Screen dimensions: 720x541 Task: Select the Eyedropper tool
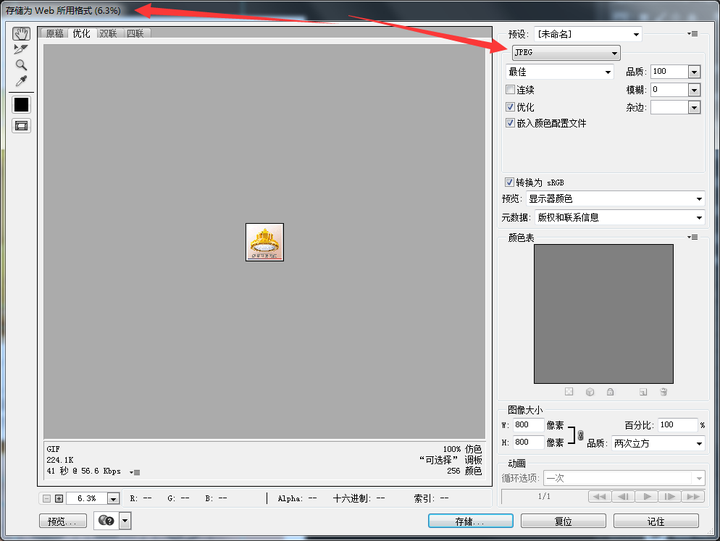pos(21,81)
